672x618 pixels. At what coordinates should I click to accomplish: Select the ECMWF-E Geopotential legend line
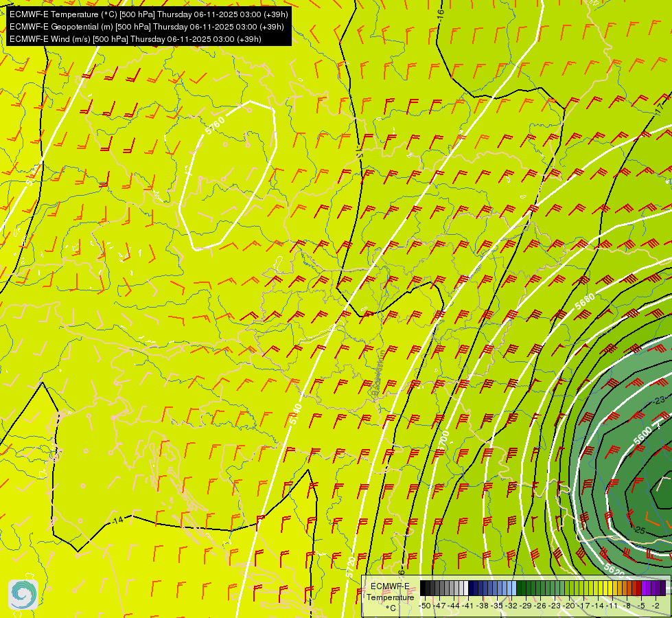[x=147, y=27]
